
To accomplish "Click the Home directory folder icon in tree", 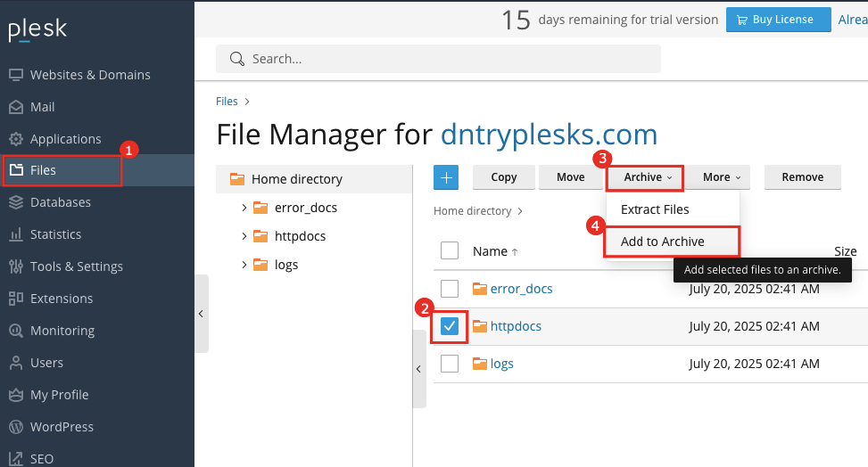I will (237, 179).
